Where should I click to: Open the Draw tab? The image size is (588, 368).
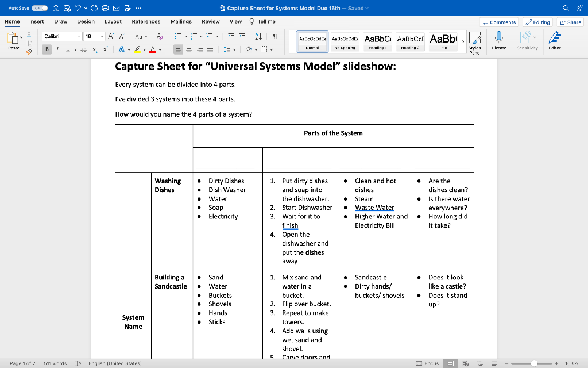tap(61, 21)
